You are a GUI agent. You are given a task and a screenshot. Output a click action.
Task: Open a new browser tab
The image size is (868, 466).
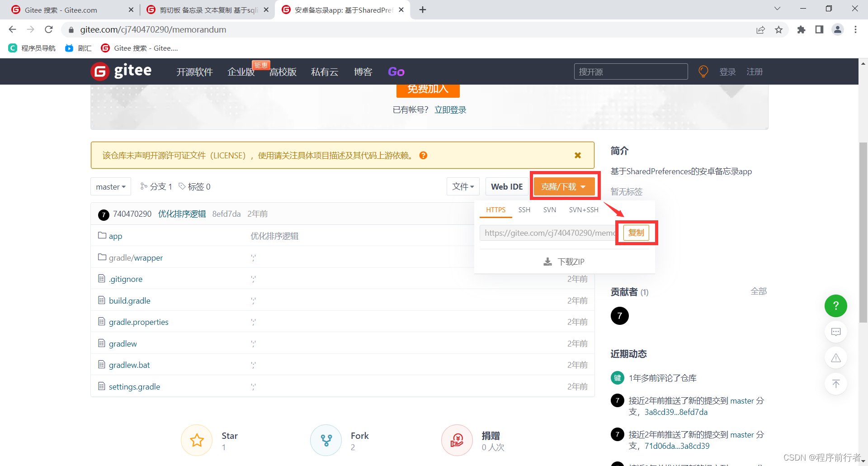click(423, 10)
